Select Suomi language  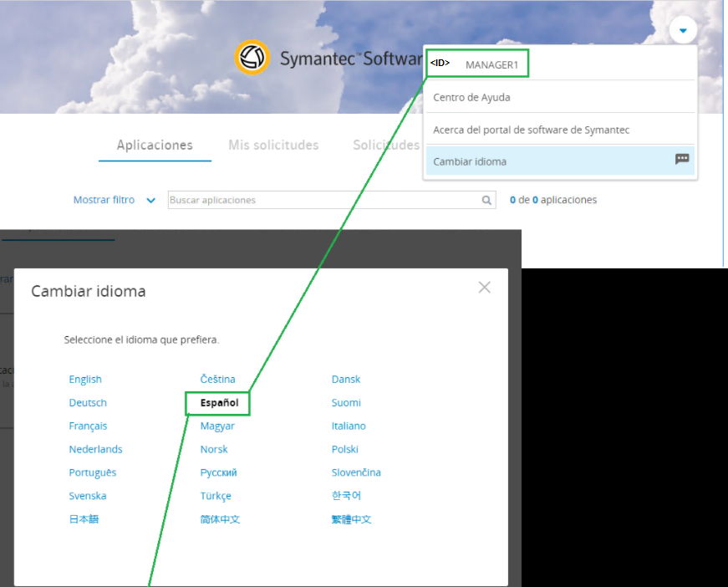pos(346,403)
